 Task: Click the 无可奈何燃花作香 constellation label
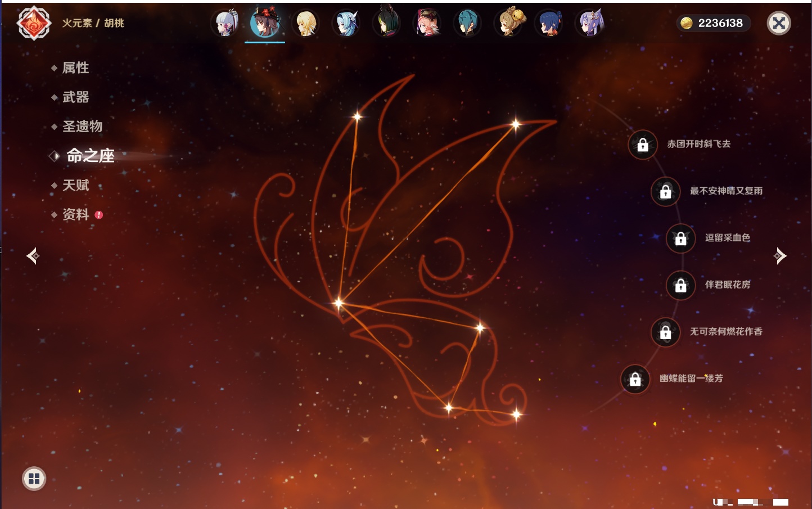[726, 332]
